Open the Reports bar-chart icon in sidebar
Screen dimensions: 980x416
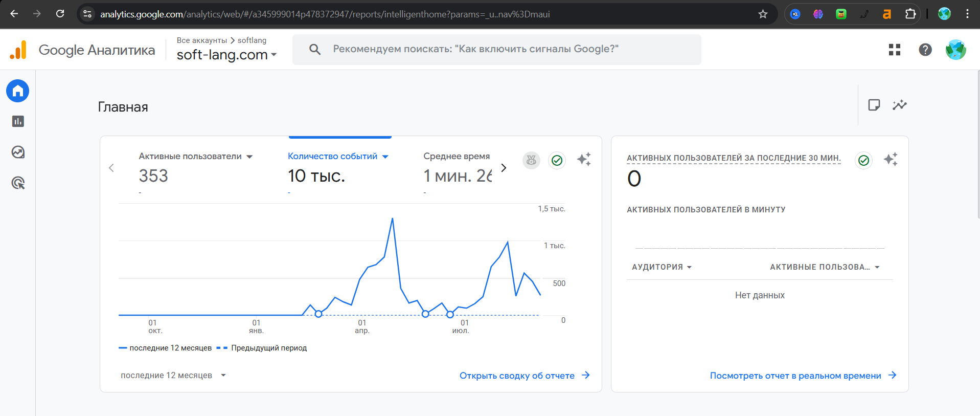(x=18, y=121)
